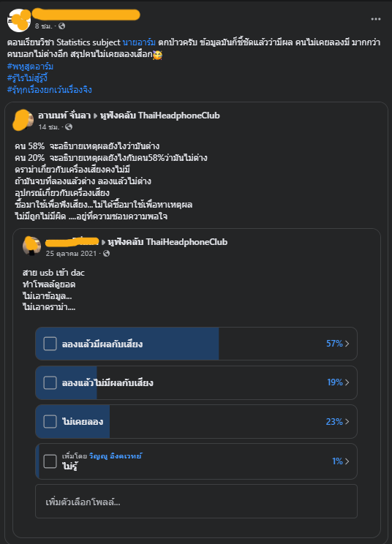Open the top post author's profile picture
This screenshot has width=392, height=544.
[19, 20]
